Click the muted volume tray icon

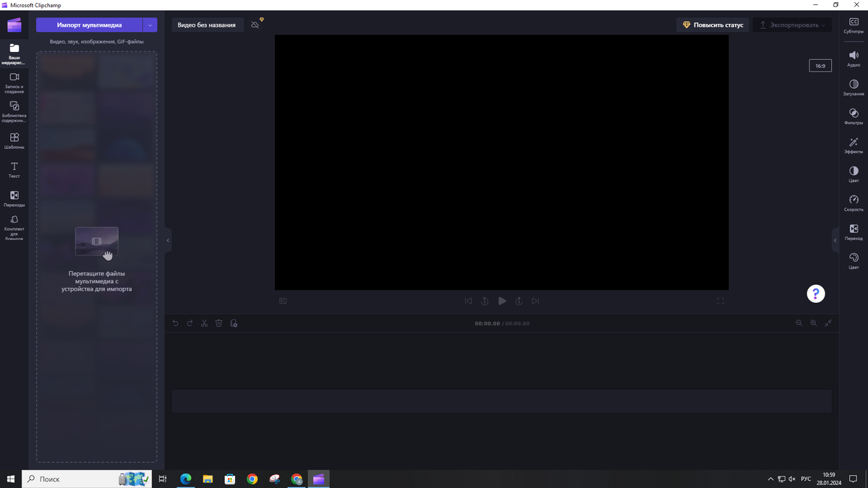point(793,479)
